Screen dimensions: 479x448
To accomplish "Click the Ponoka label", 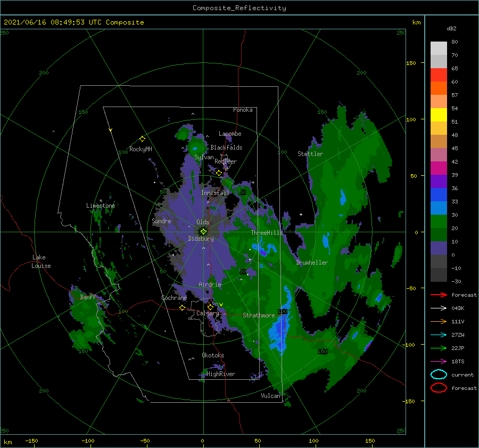I will tap(243, 110).
